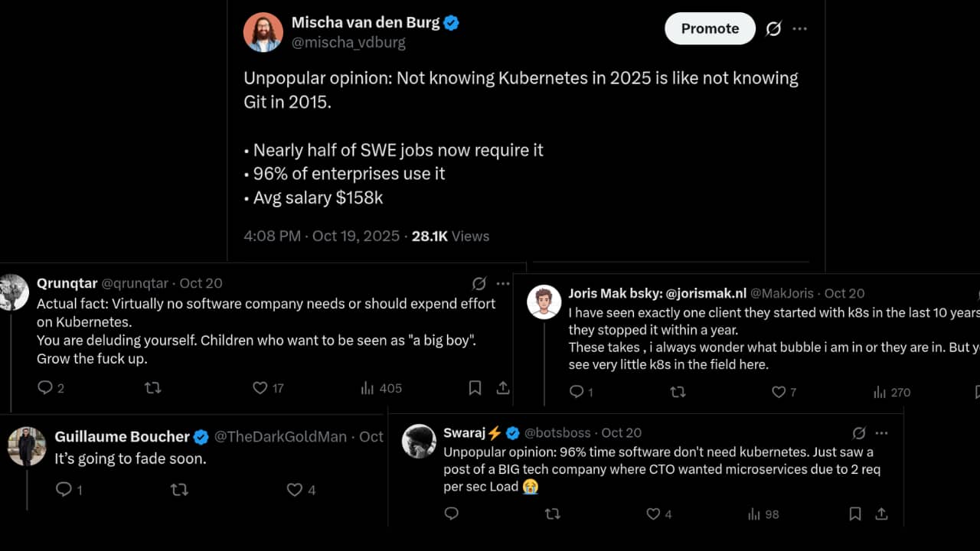Screen dimensions: 980x551
Task: Share Qrunqtar's reply
Action: [503, 388]
